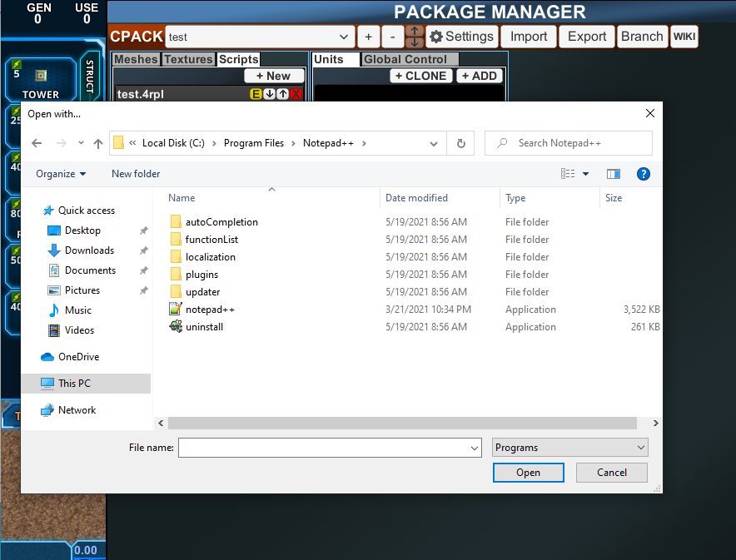Switch to the Global Control tab
This screenshot has width=736, height=560.
coord(405,59)
